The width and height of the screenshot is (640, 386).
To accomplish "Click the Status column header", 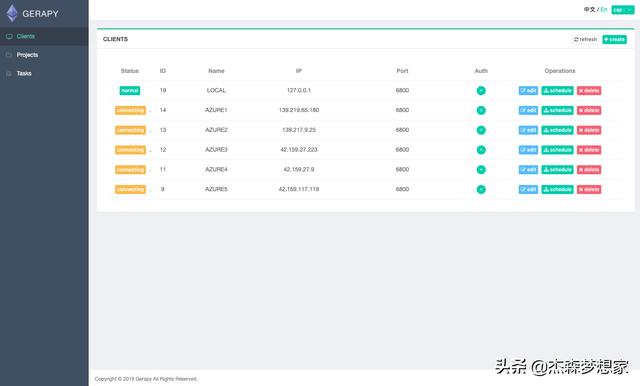I will pos(130,71).
